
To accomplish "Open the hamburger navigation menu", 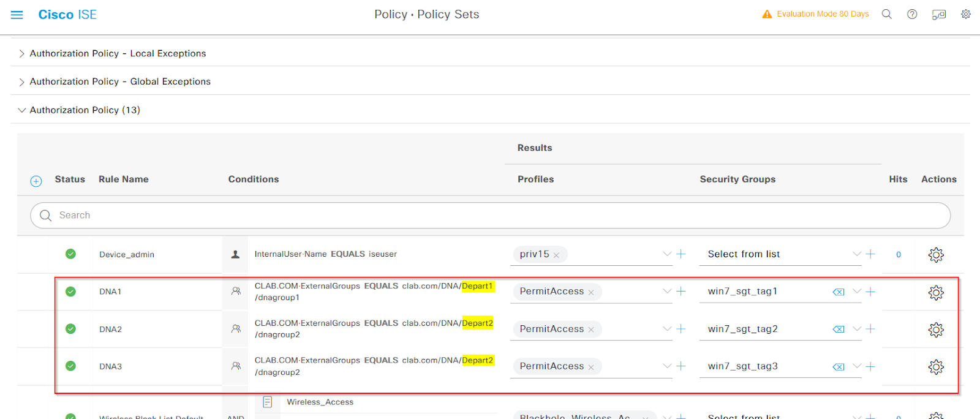I will click(17, 15).
